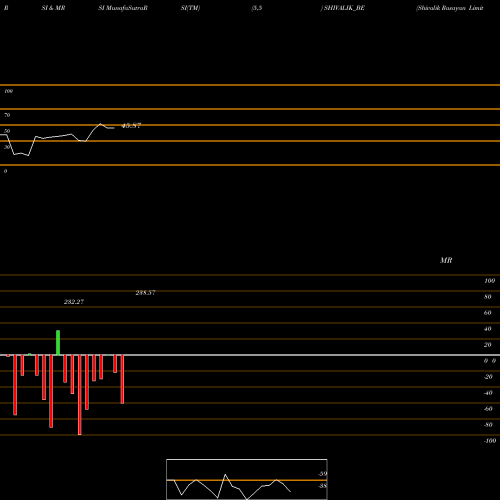Click the 70 level orange line label
The width and height of the screenshot is (500, 500).
tap(7, 115)
